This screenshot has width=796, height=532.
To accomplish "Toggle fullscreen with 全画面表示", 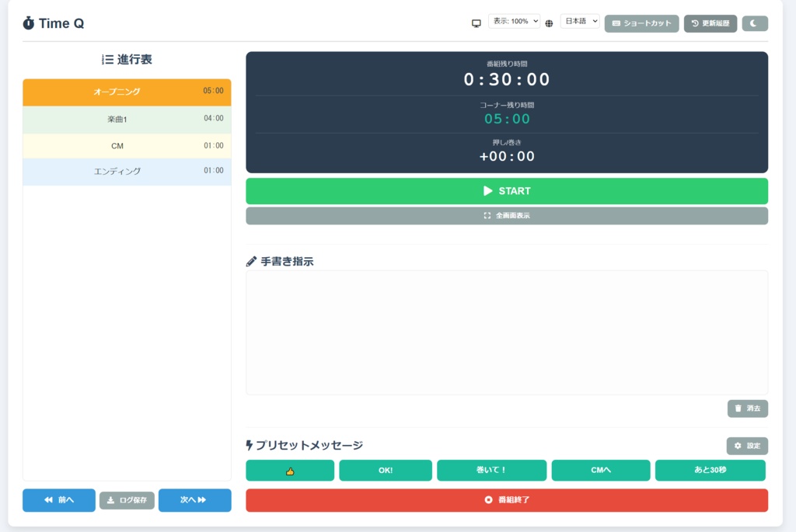I will [x=506, y=215].
